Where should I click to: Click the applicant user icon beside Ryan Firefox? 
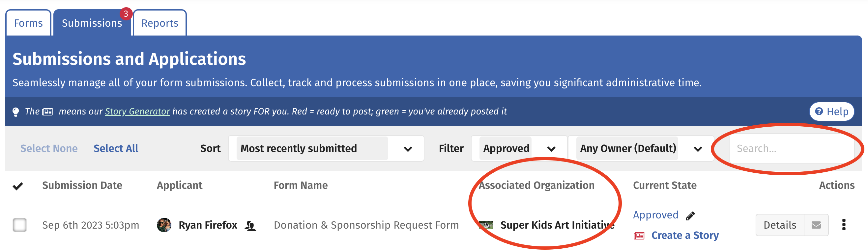[x=250, y=225]
